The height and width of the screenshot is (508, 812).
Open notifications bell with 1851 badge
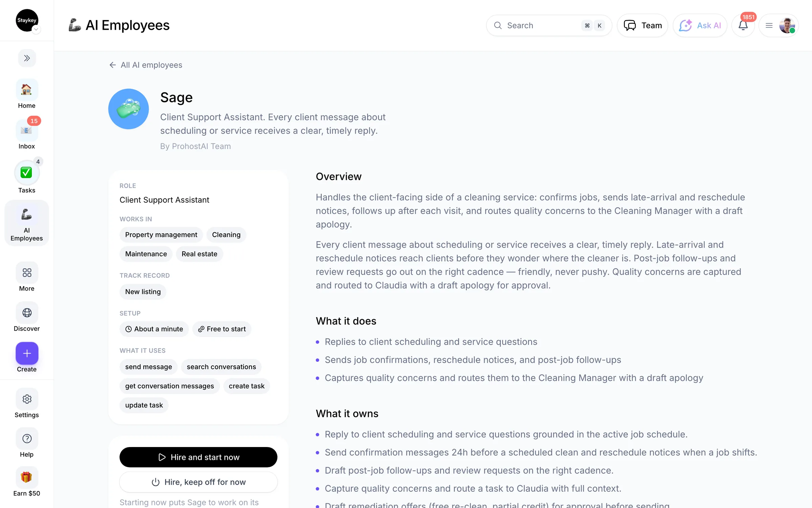point(743,25)
